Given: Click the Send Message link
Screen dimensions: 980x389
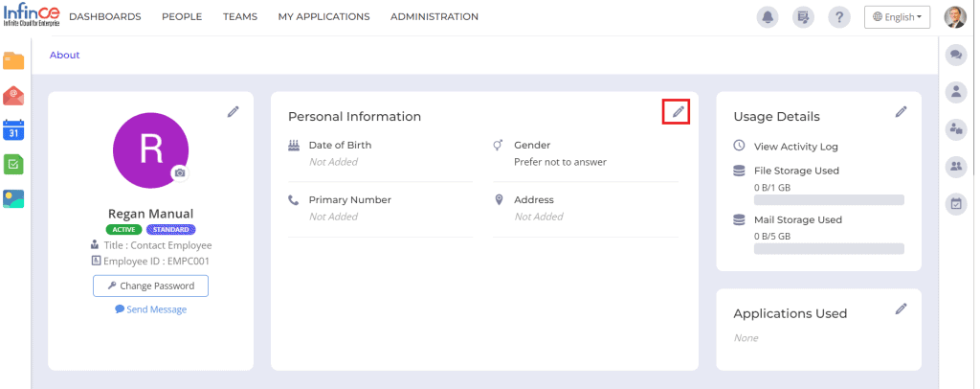Looking at the screenshot, I should point(150,309).
